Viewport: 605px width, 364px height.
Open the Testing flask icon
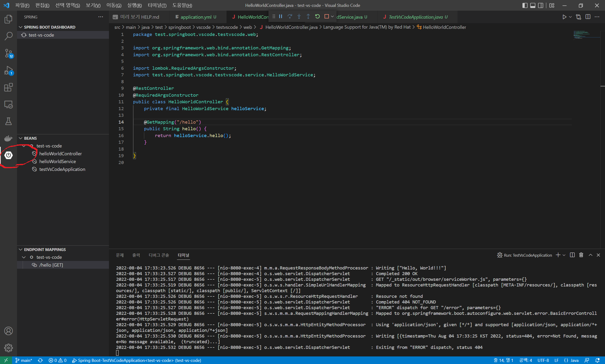(x=8, y=121)
